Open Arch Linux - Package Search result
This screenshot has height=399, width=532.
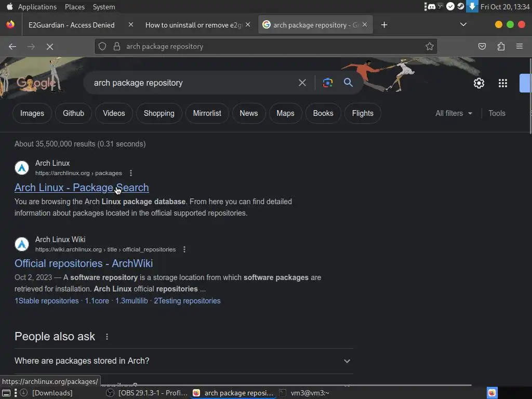pos(82,188)
